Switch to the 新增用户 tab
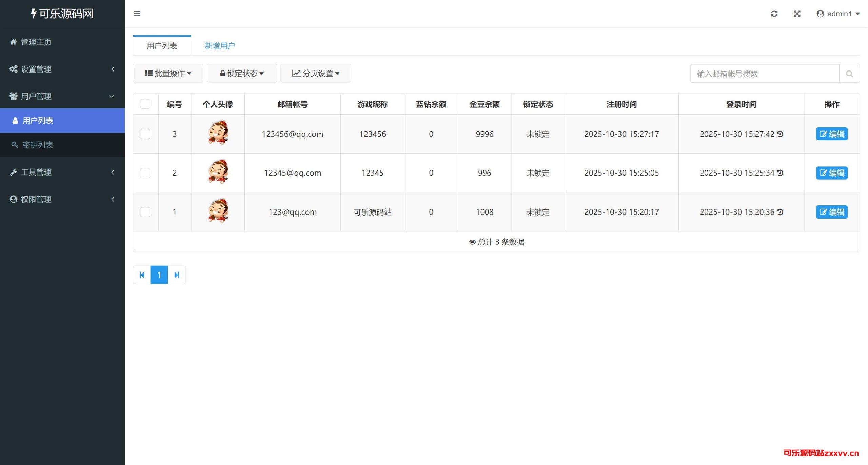This screenshot has width=868, height=465. 220,46
